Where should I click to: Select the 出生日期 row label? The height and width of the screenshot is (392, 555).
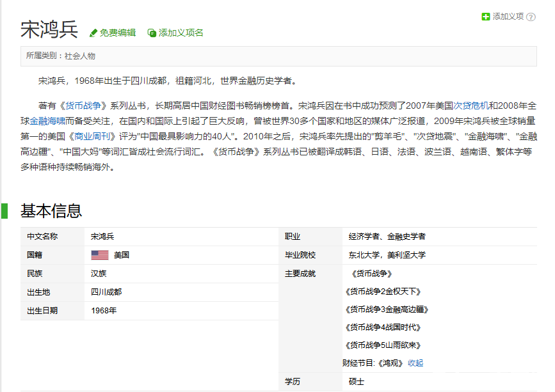(42, 311)
